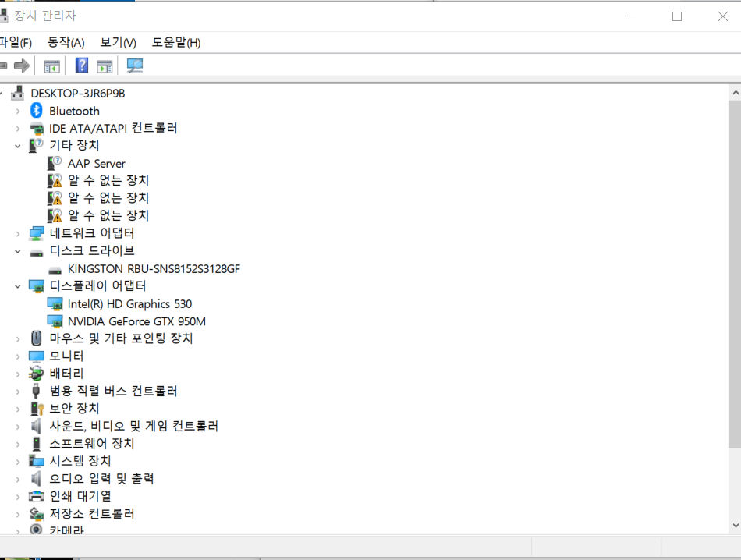Open Help using the question mark toolbar icon
This screenshot has height=560, width=741.
coord(81,66)
